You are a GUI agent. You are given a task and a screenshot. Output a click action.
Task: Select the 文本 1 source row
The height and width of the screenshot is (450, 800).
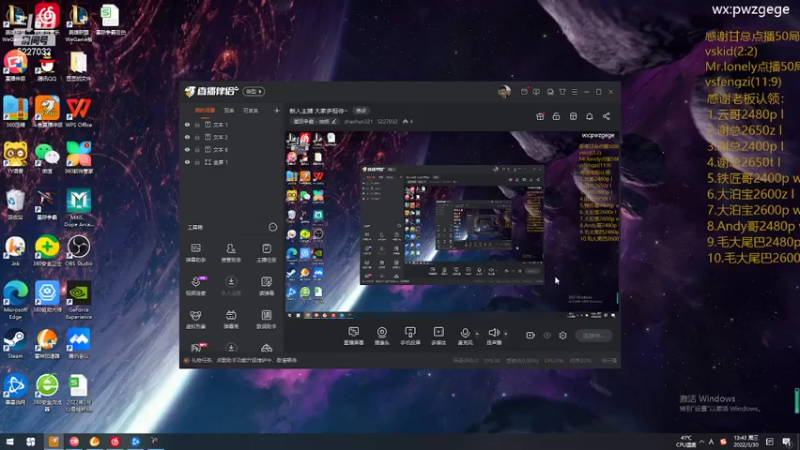(232, 125)
